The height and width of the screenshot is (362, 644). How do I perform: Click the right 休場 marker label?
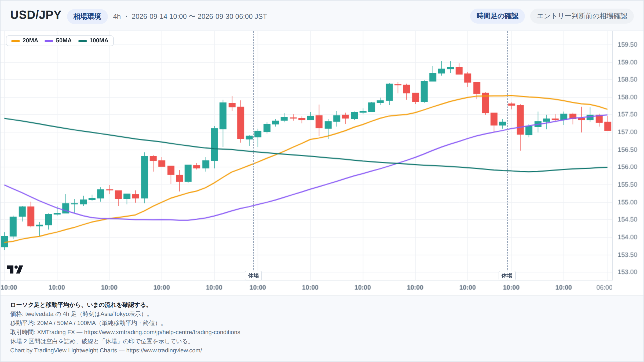[x=507, y=275]
